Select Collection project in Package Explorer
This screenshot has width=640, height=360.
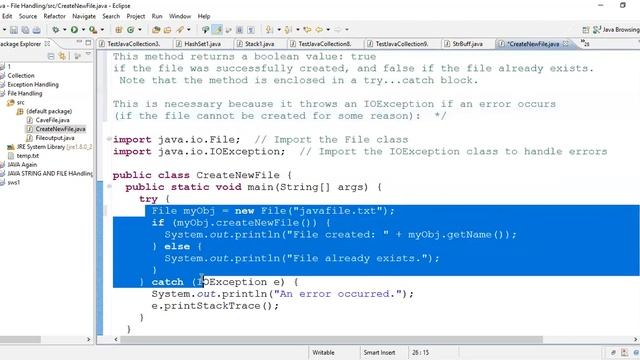click(21, 76)
